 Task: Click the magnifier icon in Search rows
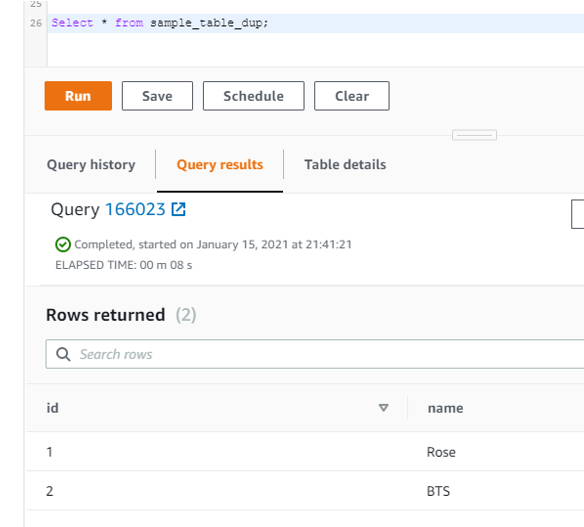click(x=63, y=354)
